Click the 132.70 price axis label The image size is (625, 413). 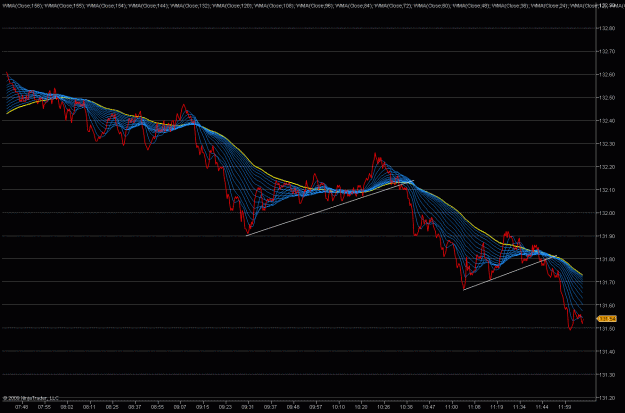(607, 52)
